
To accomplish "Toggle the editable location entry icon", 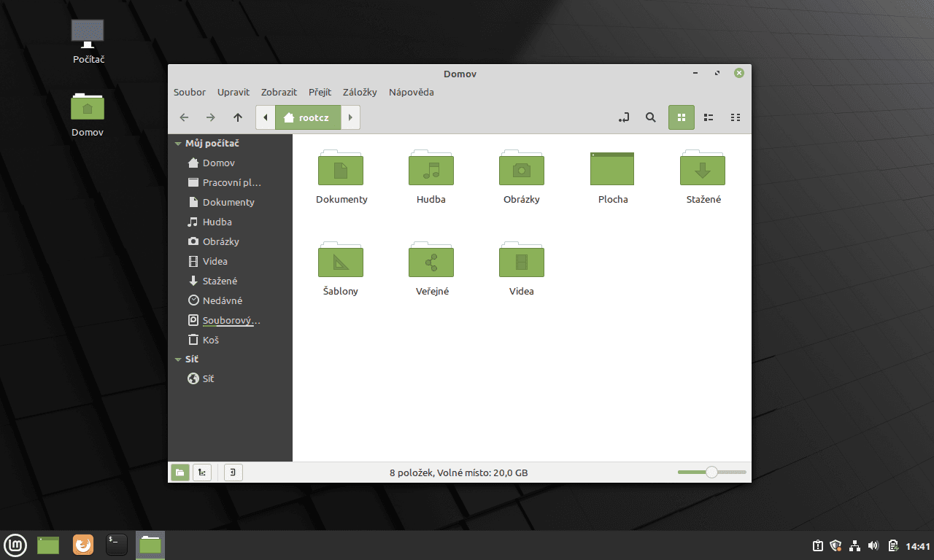I will coord(624,117).
